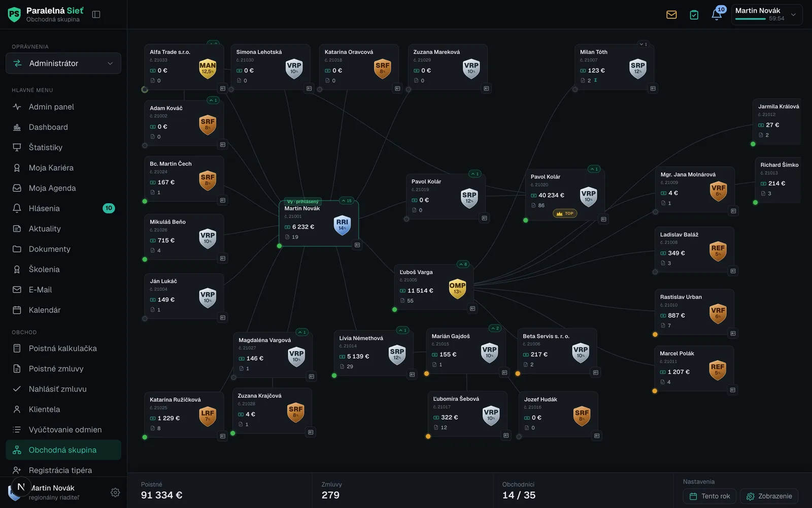Open the Zobrazenie display settings button
This screenshot has width=812, height=508.
point(769,496)
